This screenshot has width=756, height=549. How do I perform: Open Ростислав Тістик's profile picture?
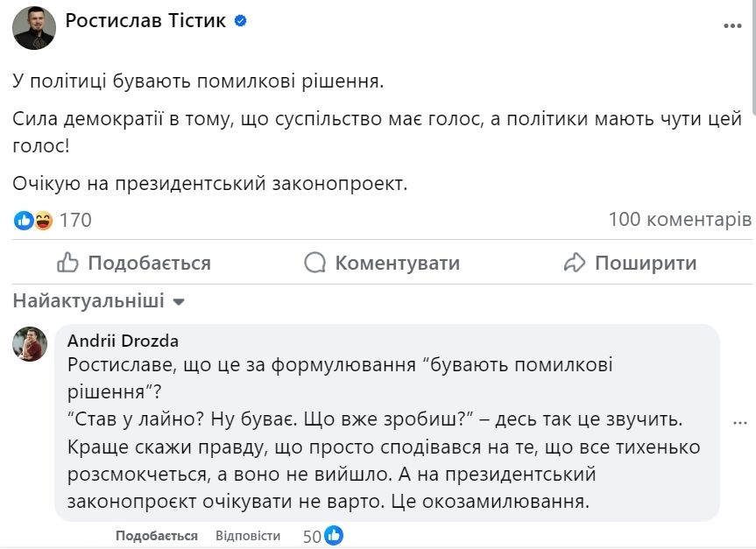(33, 24)
